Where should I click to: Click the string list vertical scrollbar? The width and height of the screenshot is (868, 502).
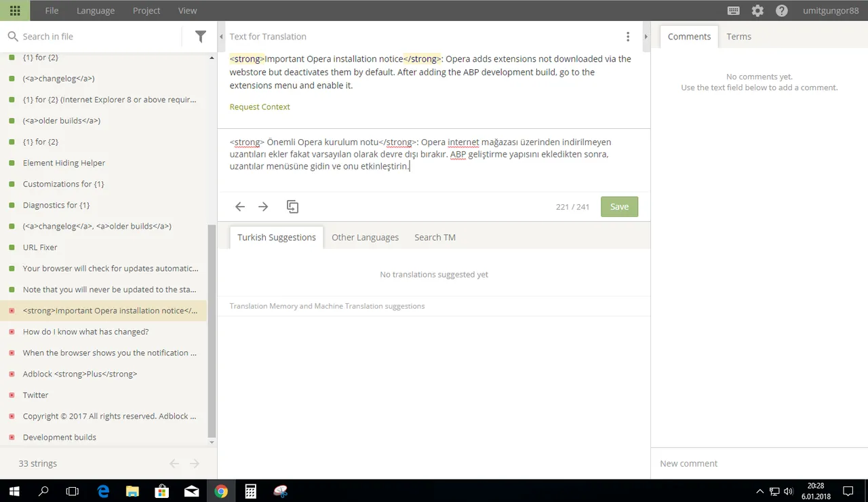pos(212,330)
